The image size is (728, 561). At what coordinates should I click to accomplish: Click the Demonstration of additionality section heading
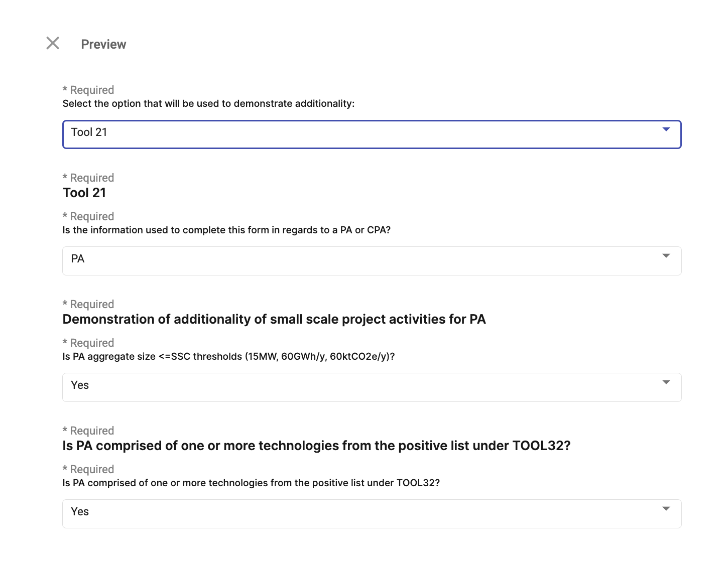274,319
